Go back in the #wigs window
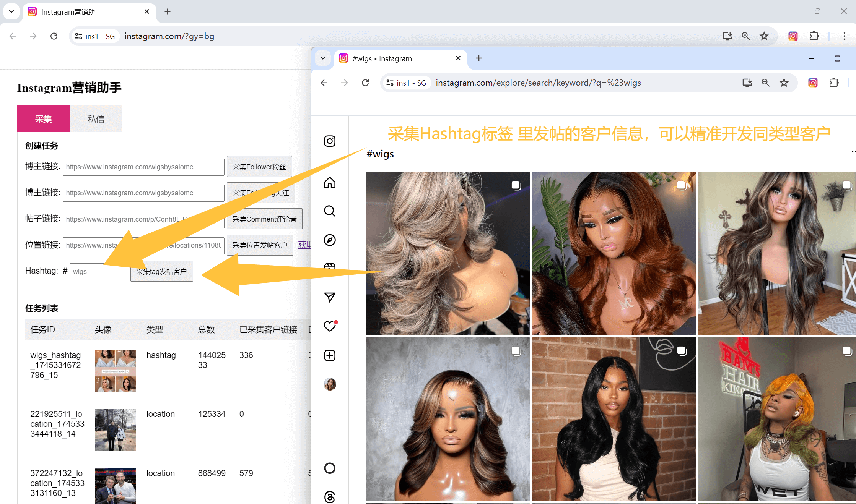856x504 pixels. (324, 83)
